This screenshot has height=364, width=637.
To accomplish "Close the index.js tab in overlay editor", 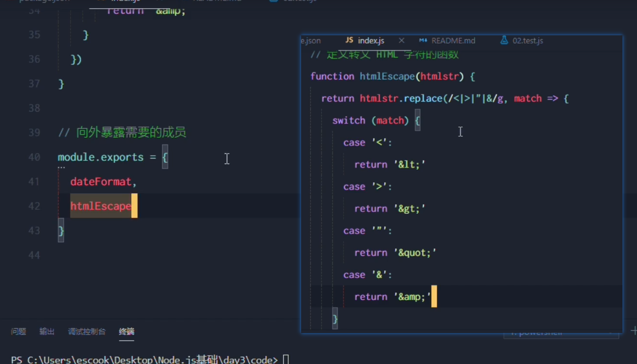I will (402, 41).
